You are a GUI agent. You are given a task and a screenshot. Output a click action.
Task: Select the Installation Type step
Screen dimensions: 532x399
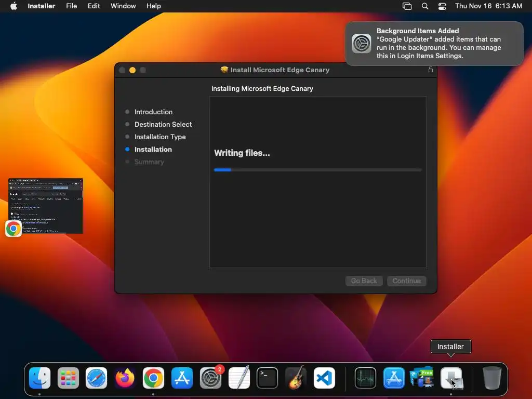pyautogui.click(x=160, y=137)
